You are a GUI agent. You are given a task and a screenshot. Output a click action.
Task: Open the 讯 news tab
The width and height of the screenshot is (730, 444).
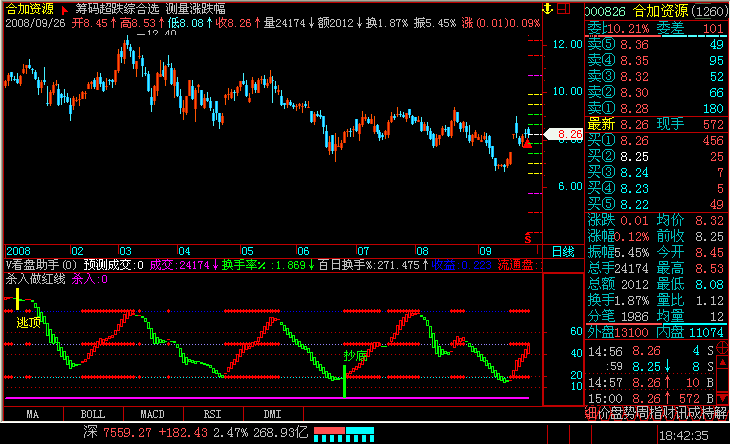pos(682,413)
